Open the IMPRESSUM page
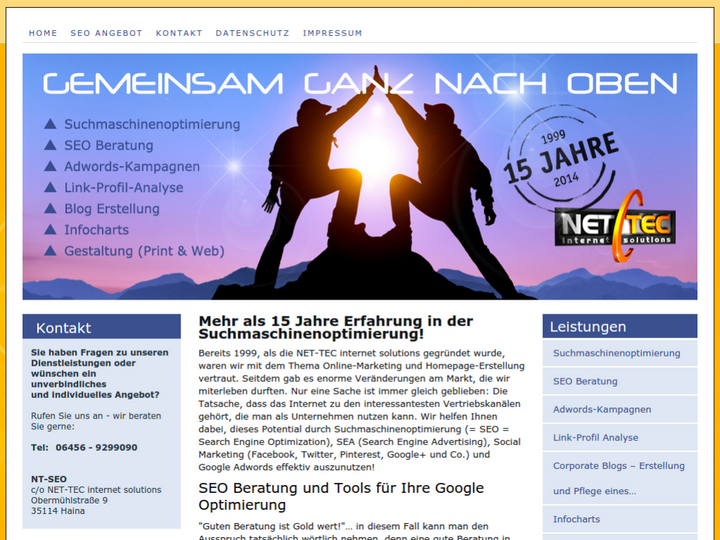Viewport: 720px width, 540px height. pos(332,33)
